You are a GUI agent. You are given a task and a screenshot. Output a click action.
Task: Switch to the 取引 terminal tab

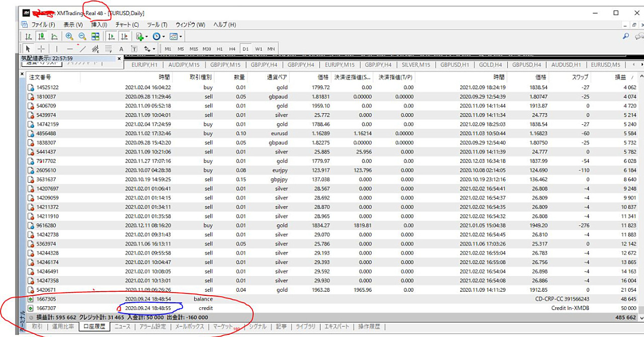click(37, 326)
